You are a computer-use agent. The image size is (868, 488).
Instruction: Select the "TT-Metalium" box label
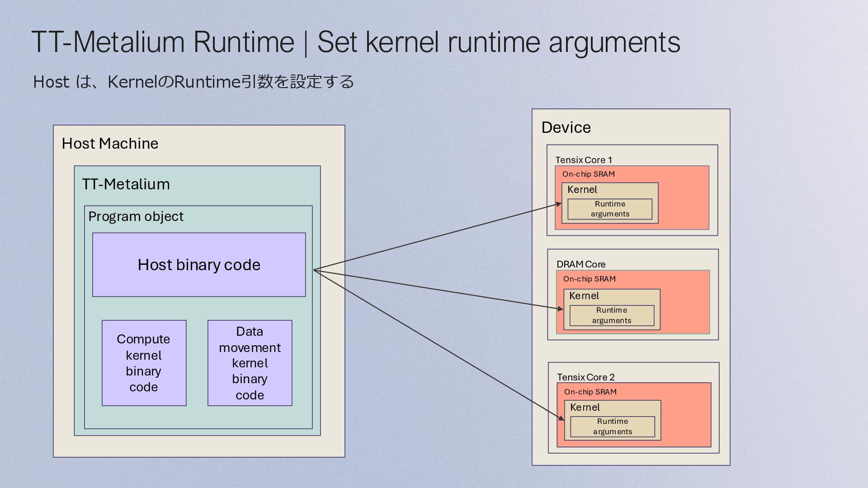(126, 184)
